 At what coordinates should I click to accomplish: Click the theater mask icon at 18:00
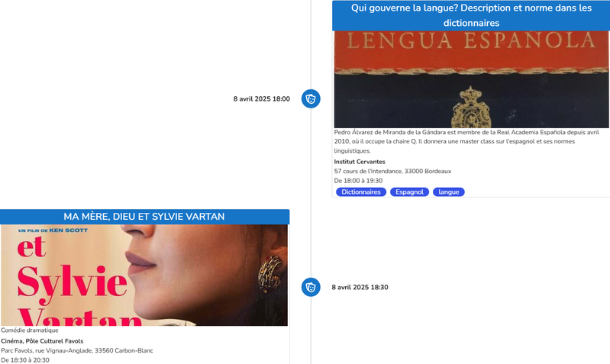(x=311, y=98)
